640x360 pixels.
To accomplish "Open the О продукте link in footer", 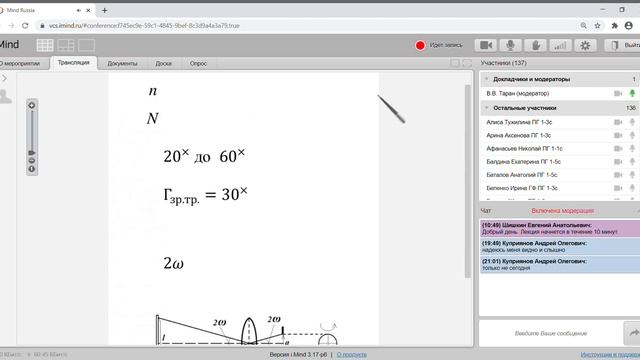I will [x=352, y=355].
